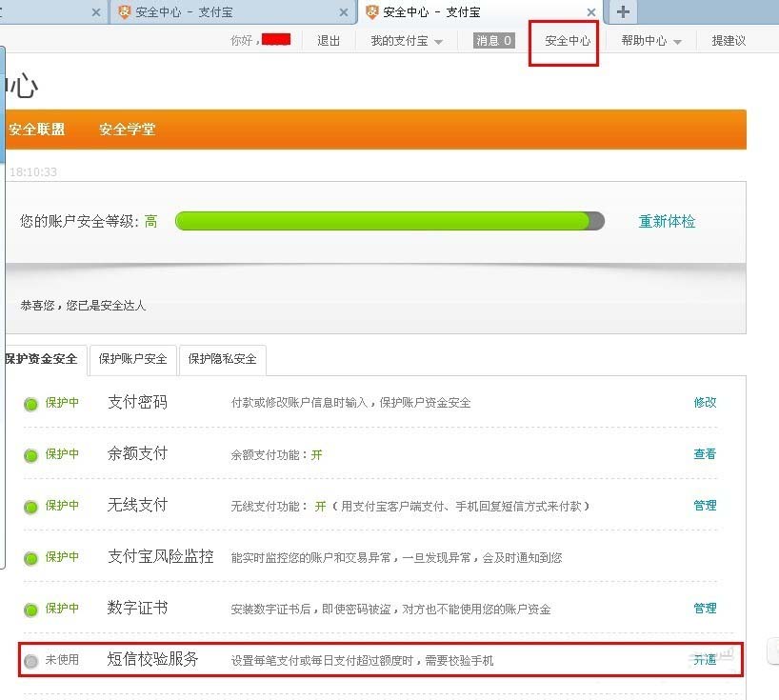Close the active 安全中心 tab
This screenshot has width=779, height=700.
[x=591, y=12]
